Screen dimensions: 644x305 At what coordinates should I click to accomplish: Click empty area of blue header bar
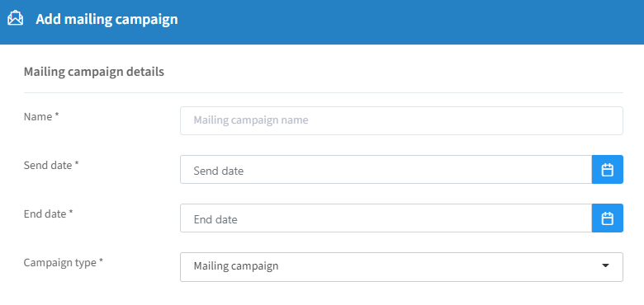(410, 21)
